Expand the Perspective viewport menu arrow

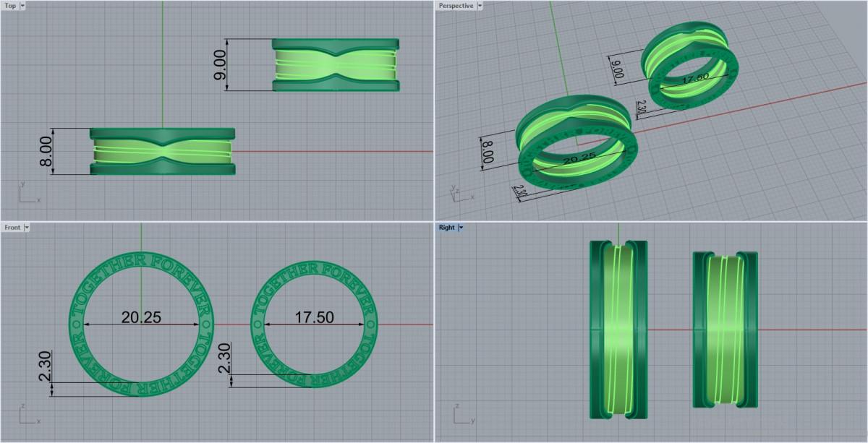pos(480,6)
